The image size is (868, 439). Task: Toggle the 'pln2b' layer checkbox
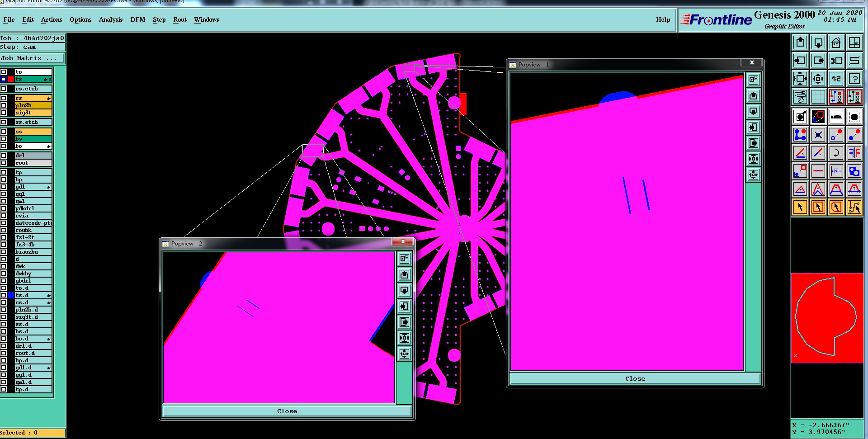tap(4, 105)
